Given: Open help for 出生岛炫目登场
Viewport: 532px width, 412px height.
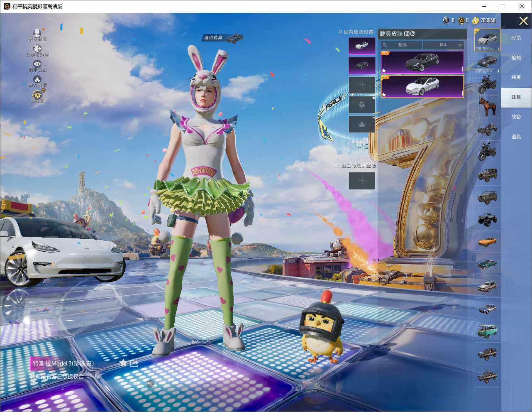Looking at the screenshot, I should tap(336, 165).
